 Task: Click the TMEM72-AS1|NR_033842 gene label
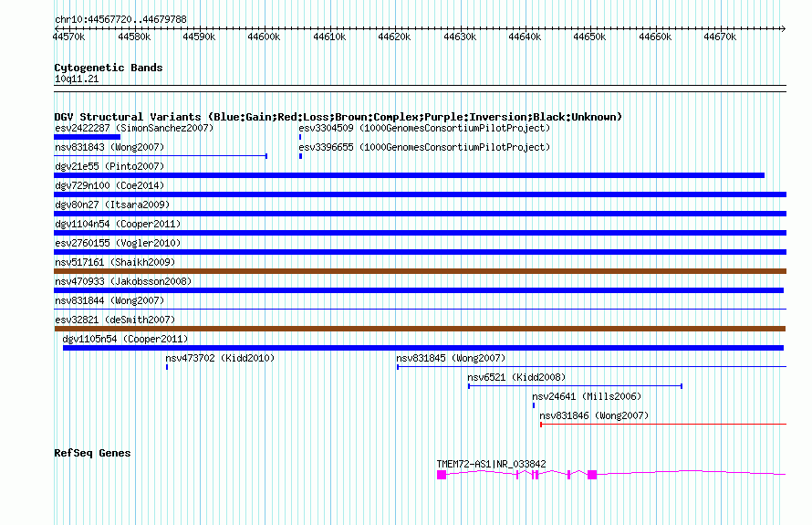click(491, 464)
